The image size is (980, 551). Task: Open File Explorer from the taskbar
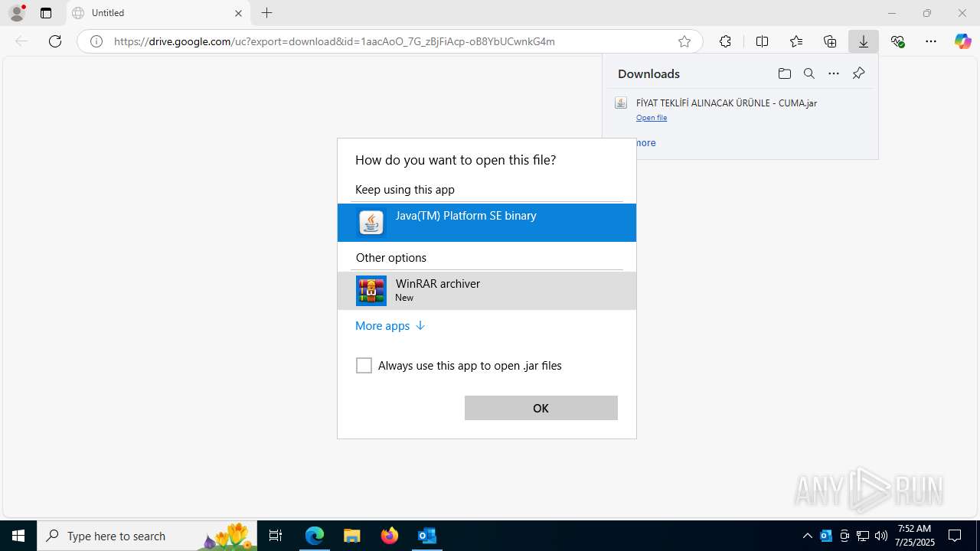[351, 536]
